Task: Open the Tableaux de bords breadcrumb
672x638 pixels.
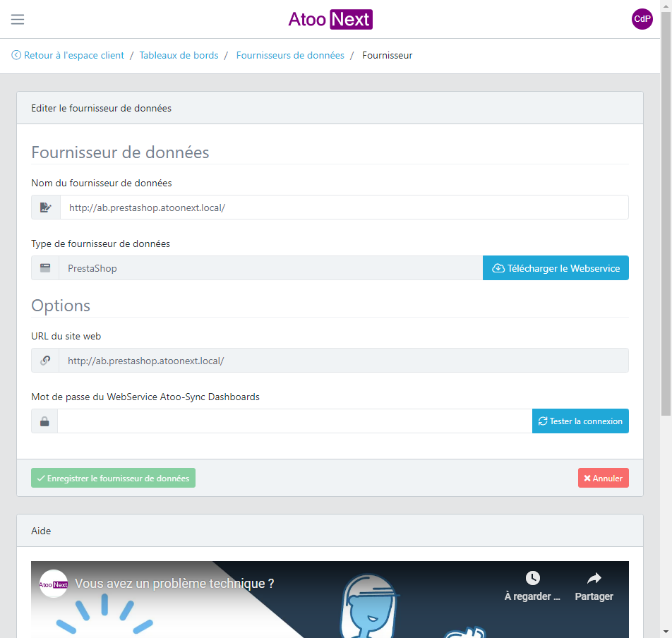Action: 179,55
